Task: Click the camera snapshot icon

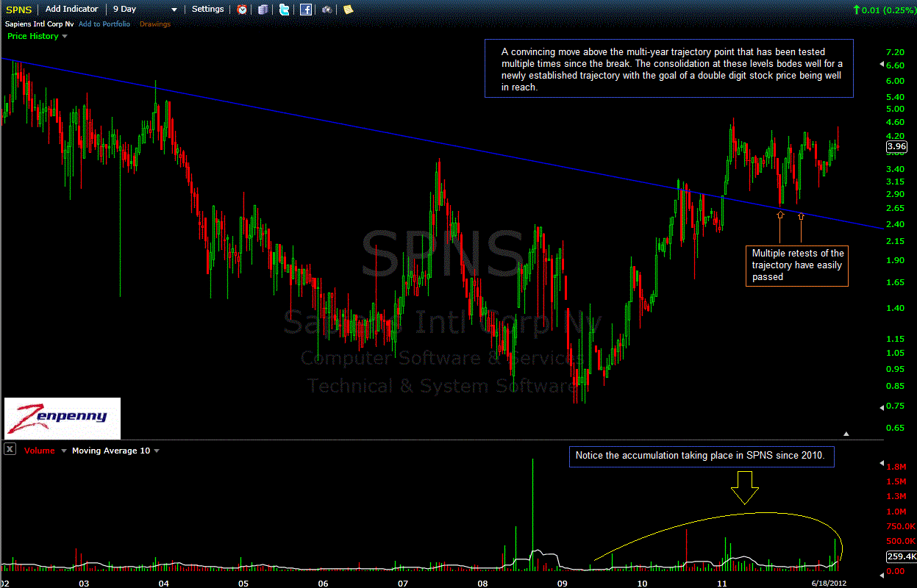Action: click(327, 10)
